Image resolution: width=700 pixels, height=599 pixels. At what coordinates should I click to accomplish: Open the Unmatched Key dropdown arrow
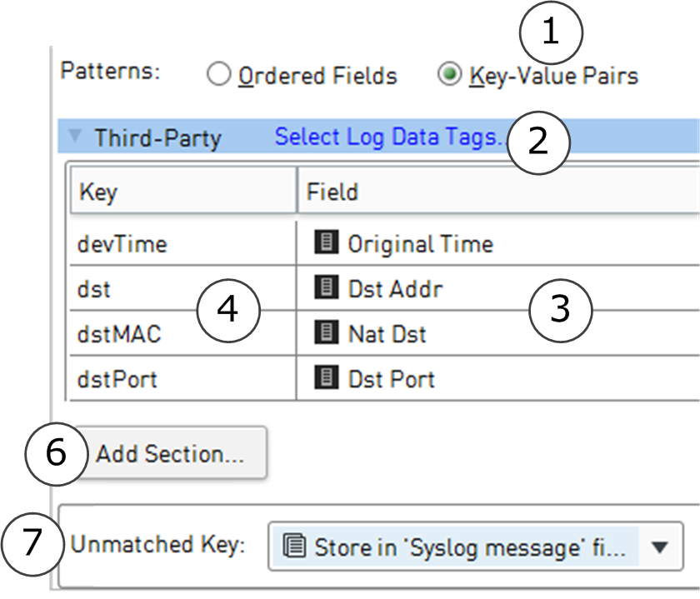(660, 547)
